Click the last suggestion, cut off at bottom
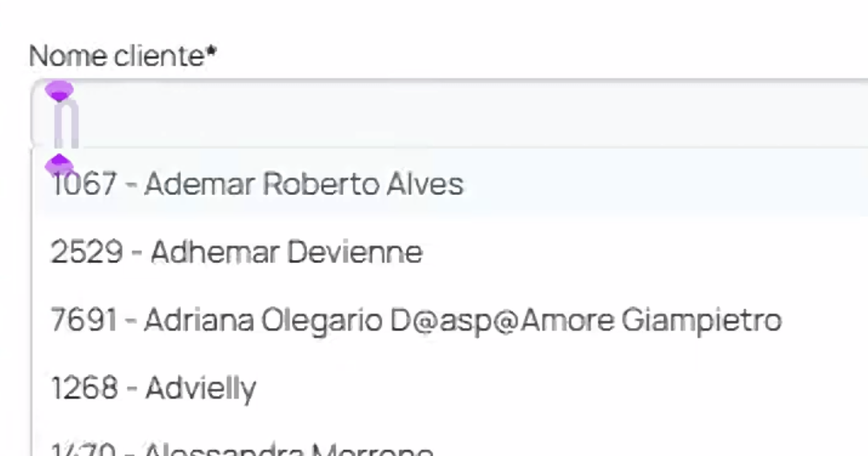This screenshot has width=868, height=456. pyautogui.click(x=242, y=449)
